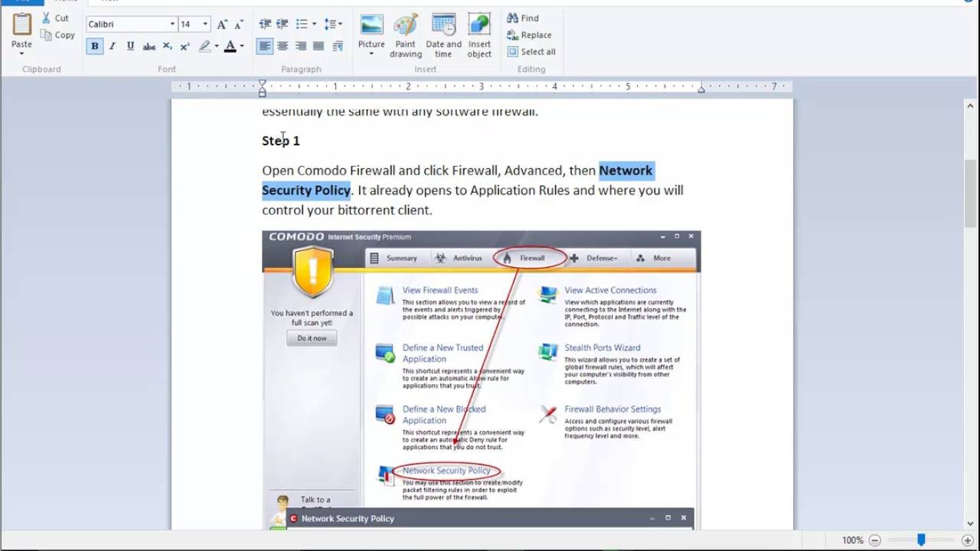Open Find from the Editing group
Viewport: 980px width, 551px height.
[x=523, y=18]
